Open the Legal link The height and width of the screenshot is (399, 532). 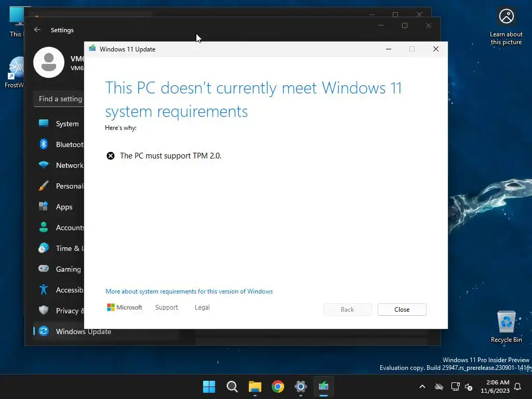(x=202, y=308)
